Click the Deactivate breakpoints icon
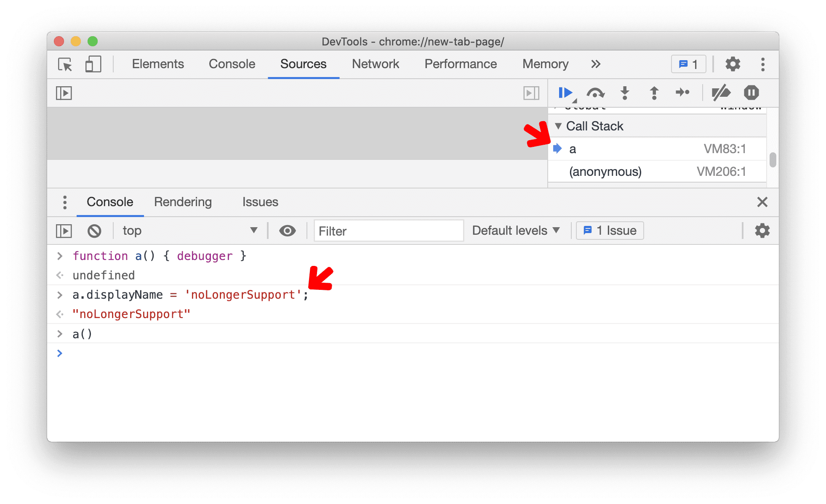 tap(723, 93)
